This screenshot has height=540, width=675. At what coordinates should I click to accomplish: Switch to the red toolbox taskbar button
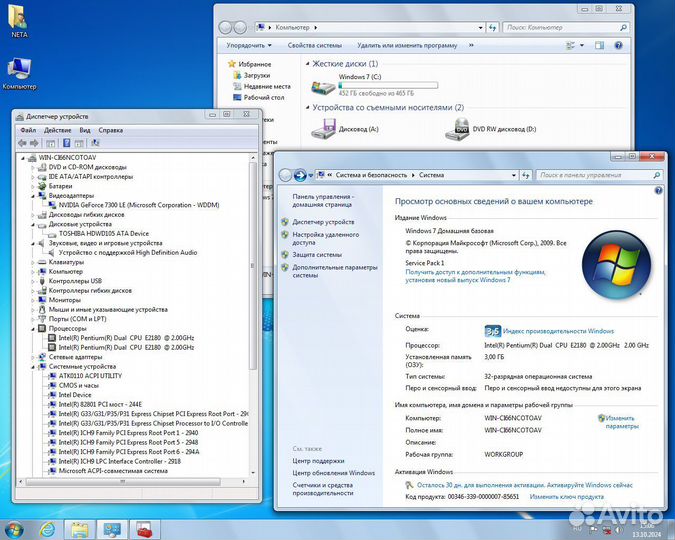tap(145, 529)
